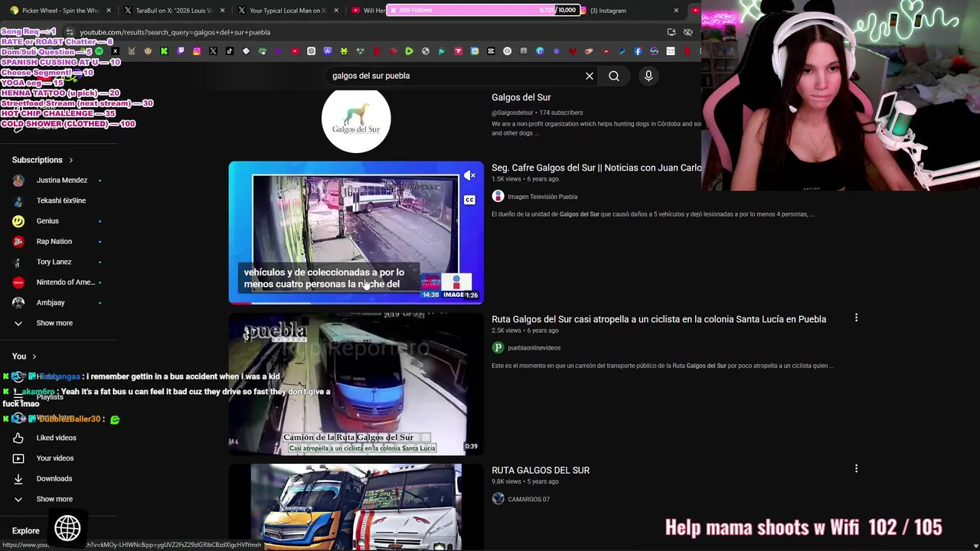Viewport: 980px width, 551px height.
Task: Unmute the preview video via the speaker icon
Action: 469,176
